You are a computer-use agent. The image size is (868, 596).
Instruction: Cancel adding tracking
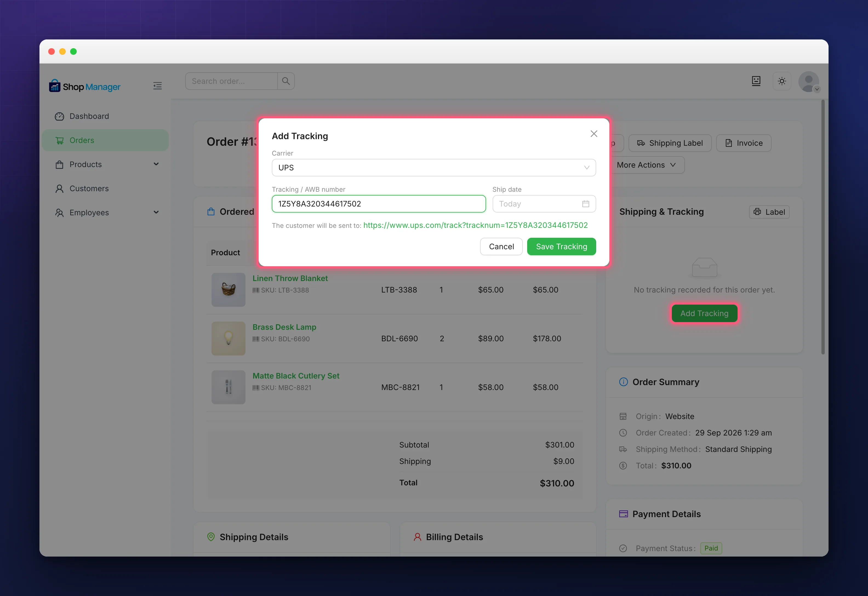pyautogui.click(x=501, y=247)
